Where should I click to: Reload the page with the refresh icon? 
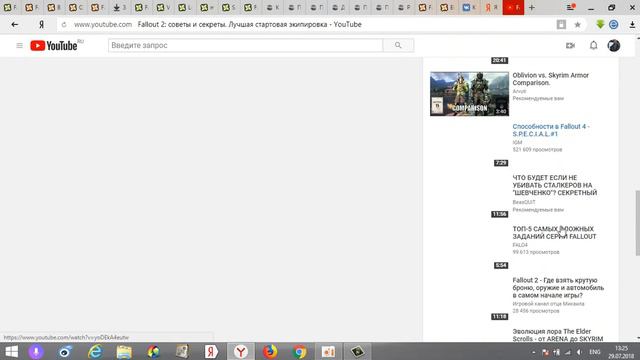pyautogui.click(x=64, y=24)
